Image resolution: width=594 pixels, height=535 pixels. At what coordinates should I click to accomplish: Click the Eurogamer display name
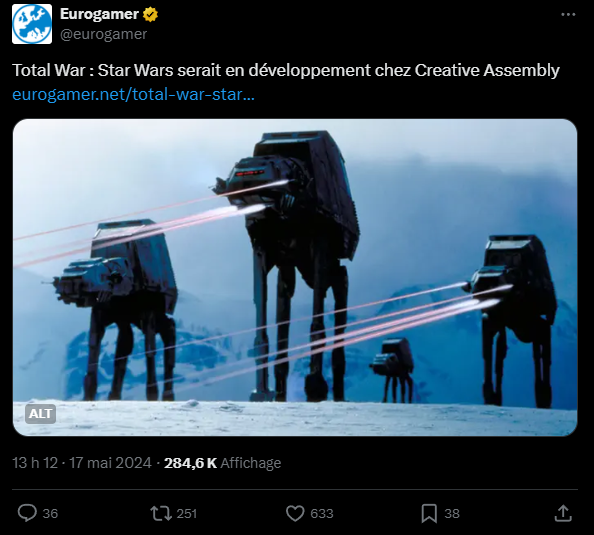coord(100,14)
